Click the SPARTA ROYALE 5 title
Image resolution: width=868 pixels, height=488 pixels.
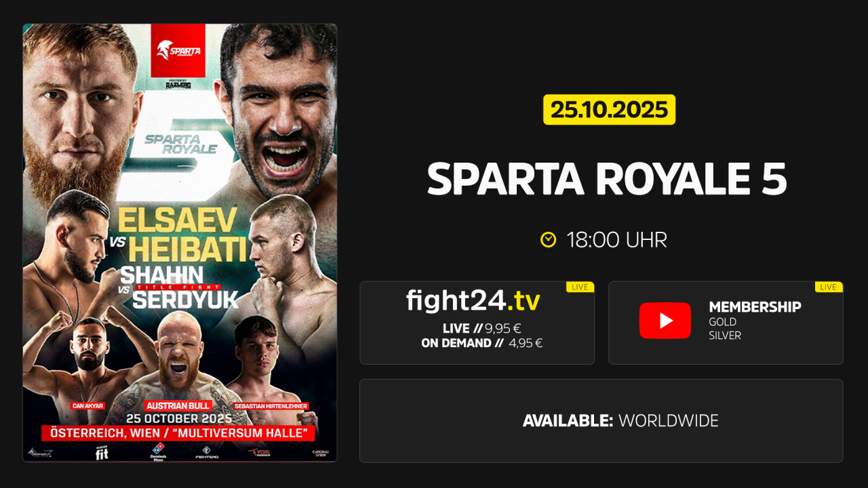tap(607, 178)
